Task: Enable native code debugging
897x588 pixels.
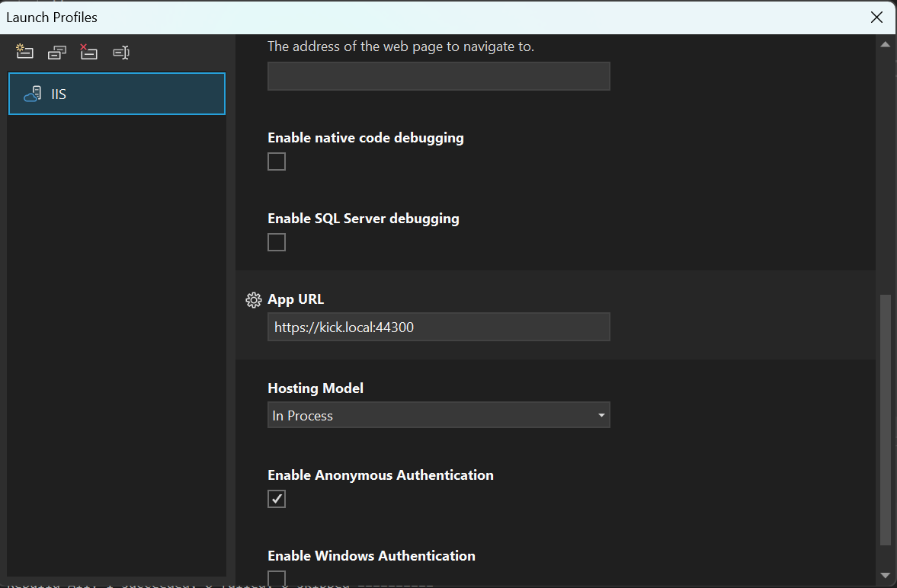Action: pyautogui.click(x=276, y=161)
